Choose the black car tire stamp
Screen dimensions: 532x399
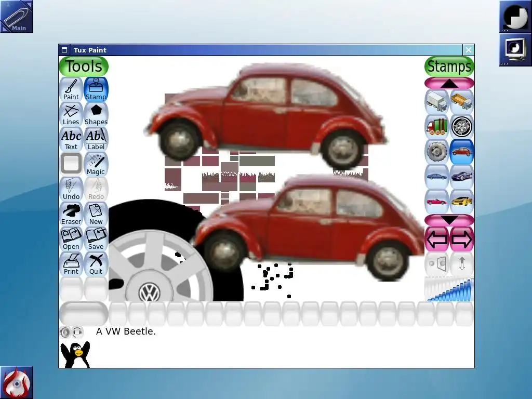(x=462, y=127)
